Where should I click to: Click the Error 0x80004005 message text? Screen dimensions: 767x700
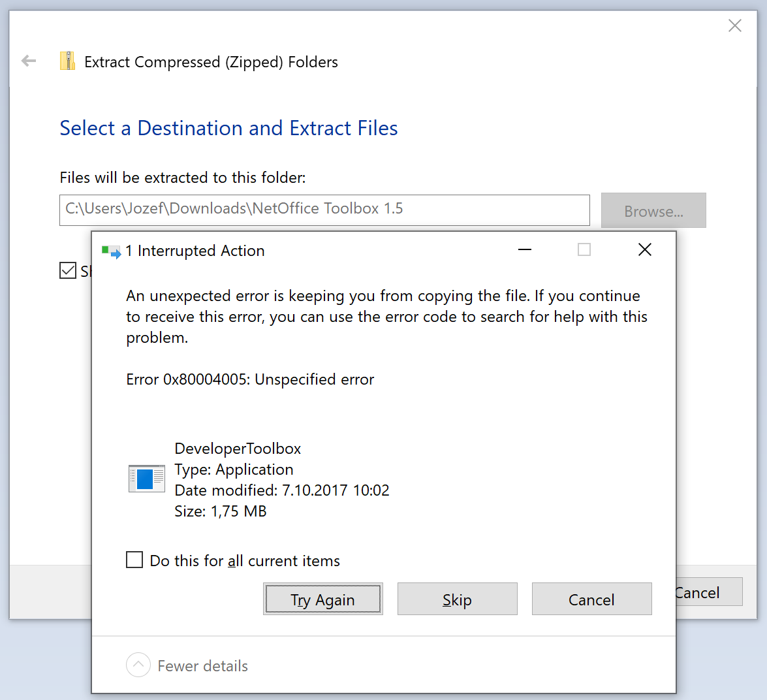250,379
